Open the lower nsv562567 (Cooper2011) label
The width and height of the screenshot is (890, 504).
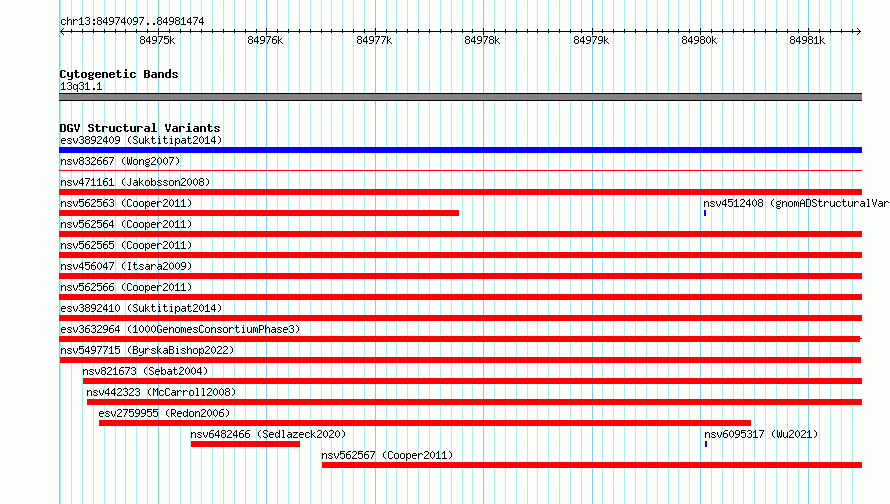(x=387, y=455)
